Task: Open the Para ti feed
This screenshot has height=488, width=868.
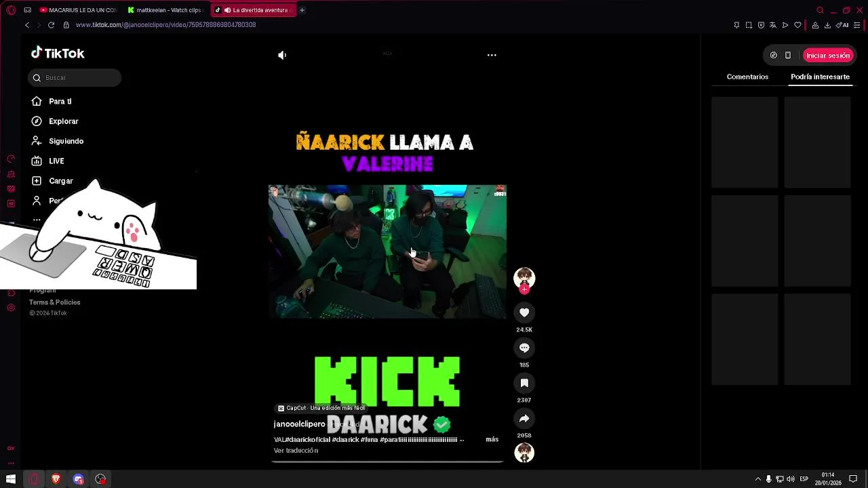Action: coord(60,102)
